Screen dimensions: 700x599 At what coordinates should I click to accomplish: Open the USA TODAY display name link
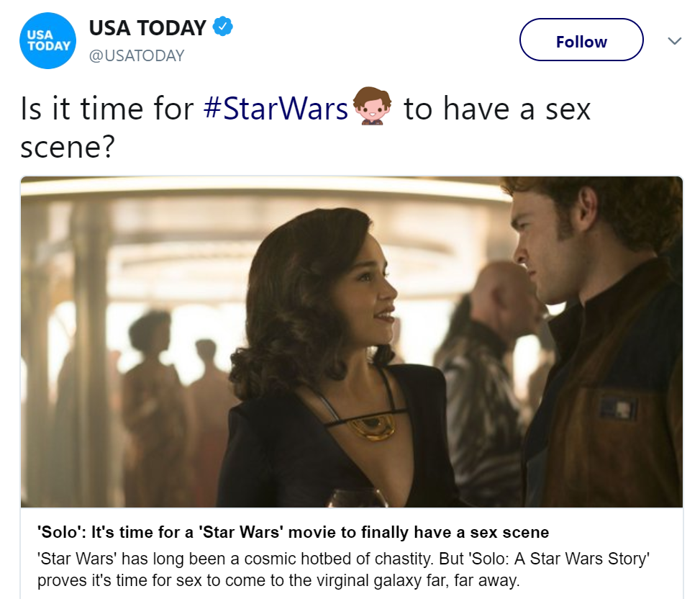147,28
